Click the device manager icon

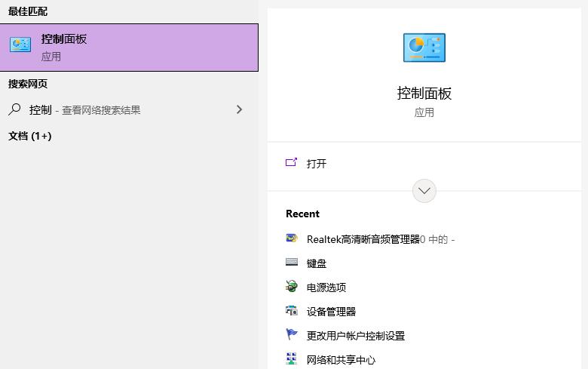coord(292,310)
